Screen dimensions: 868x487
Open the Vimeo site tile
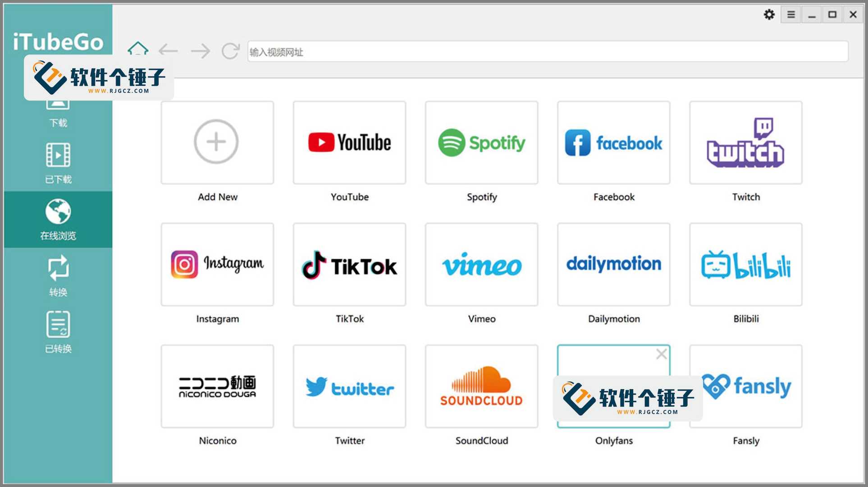[x=481, y=264]
